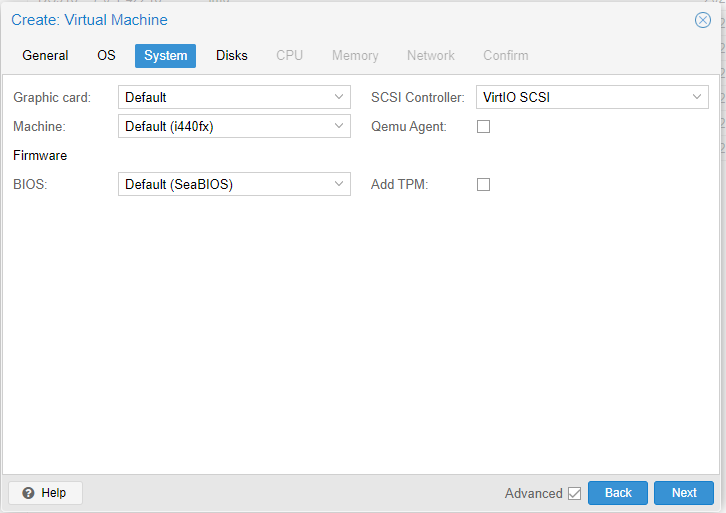Image resolution: width=726 pixels, height=513 pixels.
Task: Open the Machine type dropdown arrow
Action: pos(339,126)
